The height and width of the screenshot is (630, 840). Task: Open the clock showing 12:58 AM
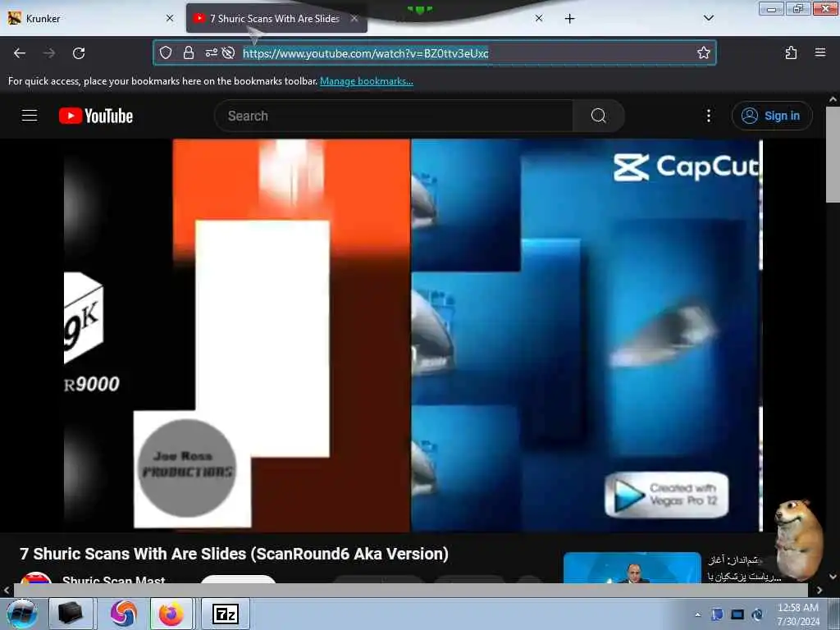[x=798, y=614]
